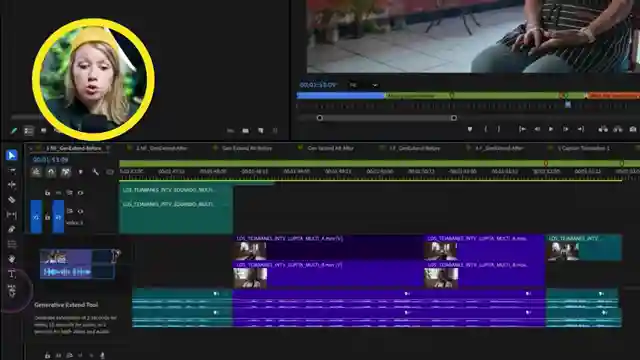The width and height of the screenshot is (640, 360).
Task: Select the Slip tool
Action: 12,215
